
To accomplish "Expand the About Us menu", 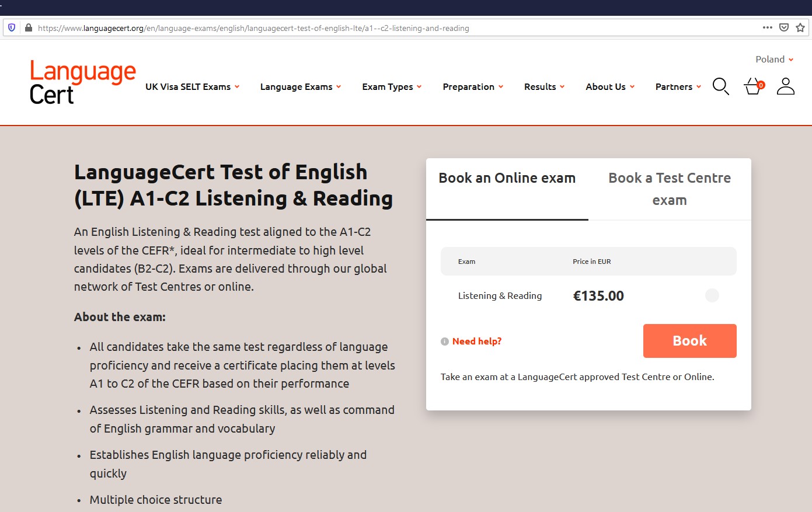I will pyautogui.click(x=610, y=86).
